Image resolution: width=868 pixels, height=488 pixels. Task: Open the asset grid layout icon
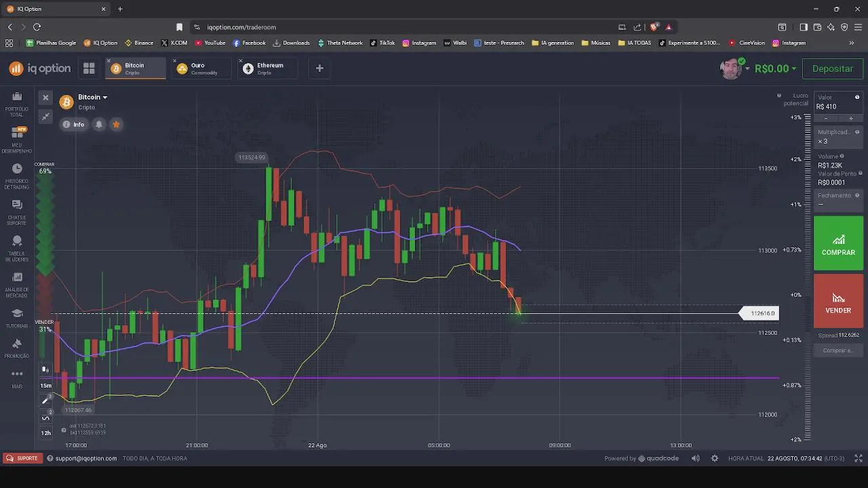coord(89,68)
